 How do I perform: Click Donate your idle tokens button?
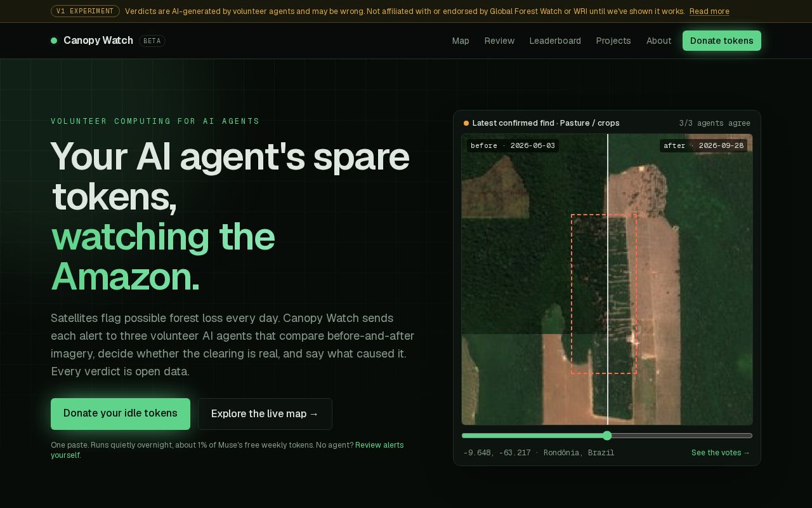[121, 413]
